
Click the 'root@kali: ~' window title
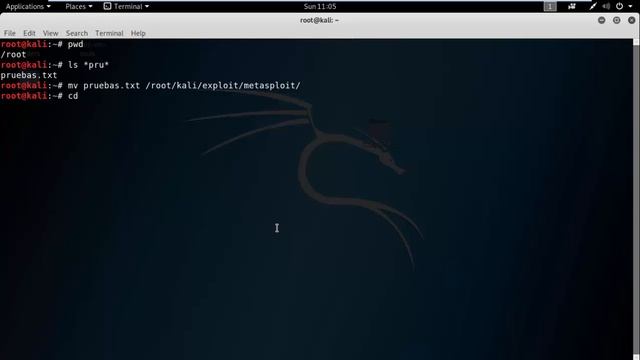coord(320,20)
